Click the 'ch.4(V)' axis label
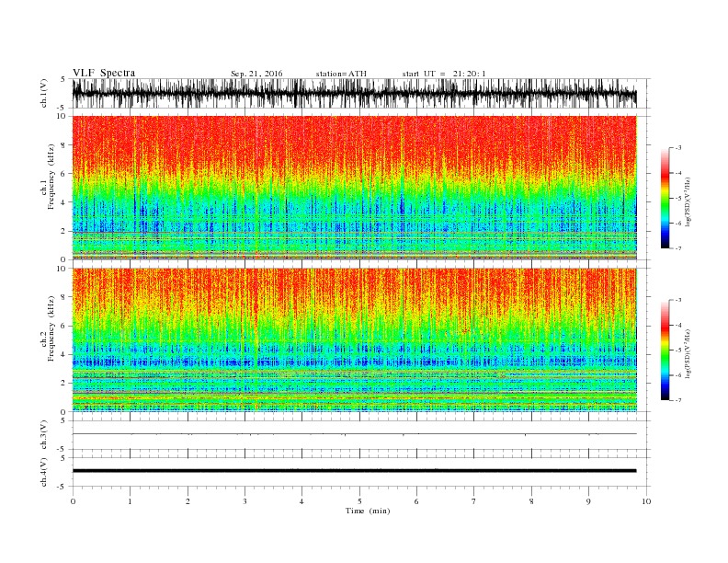728x563 pixels. point(44,472)
